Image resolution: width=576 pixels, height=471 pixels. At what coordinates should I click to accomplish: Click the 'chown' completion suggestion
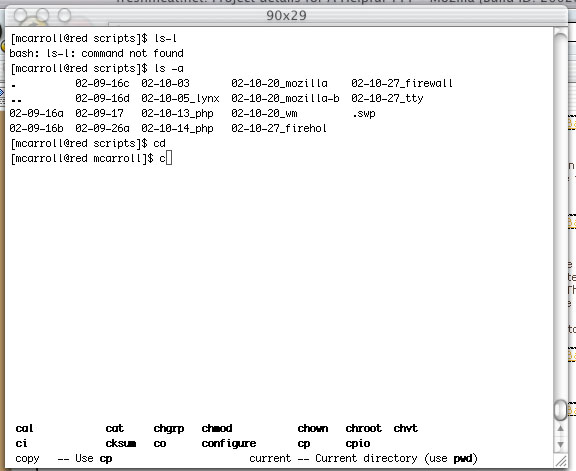[x=313, y=428]
